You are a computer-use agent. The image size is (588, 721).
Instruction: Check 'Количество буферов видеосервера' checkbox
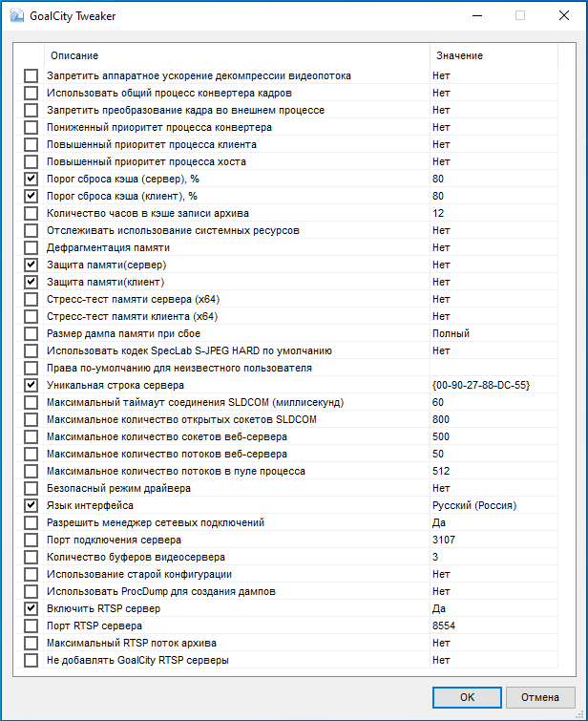click(x=31, y=558)
